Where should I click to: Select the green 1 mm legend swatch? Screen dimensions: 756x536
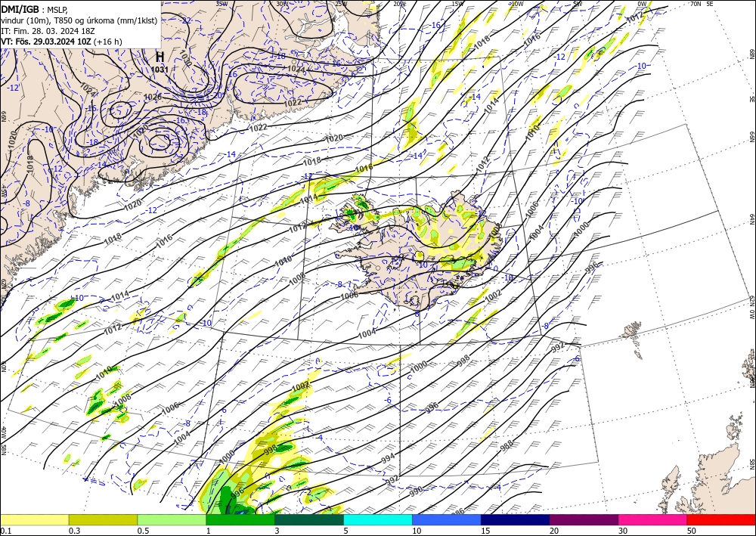click(240, 519)
